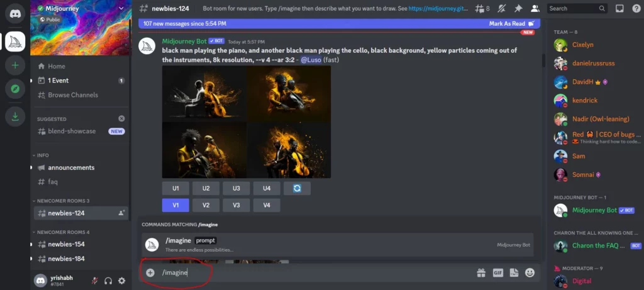Click the regenerate refresh button
The image size is (644, 290).
[x=297, y=188]
